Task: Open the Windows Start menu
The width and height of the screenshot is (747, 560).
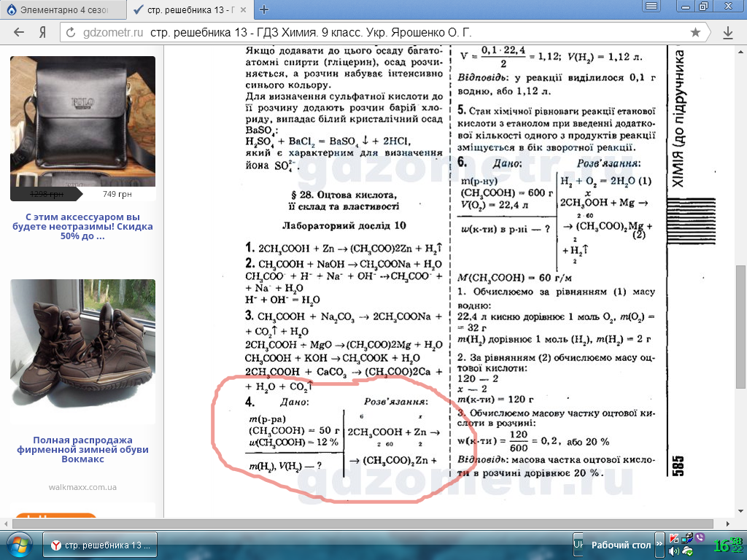Action: point(19,545)
